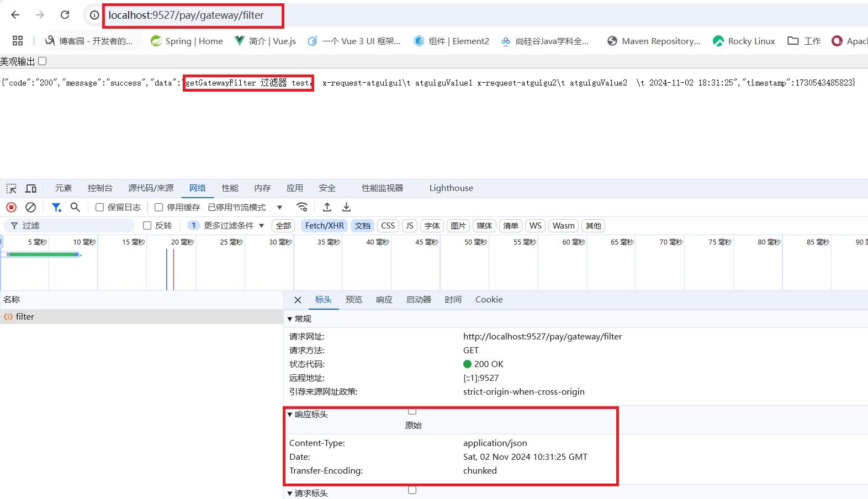This screenshot has height=499, width=868.
Task: Check the 原始 checkbox under 响应标头
Action: coord(412,411)
